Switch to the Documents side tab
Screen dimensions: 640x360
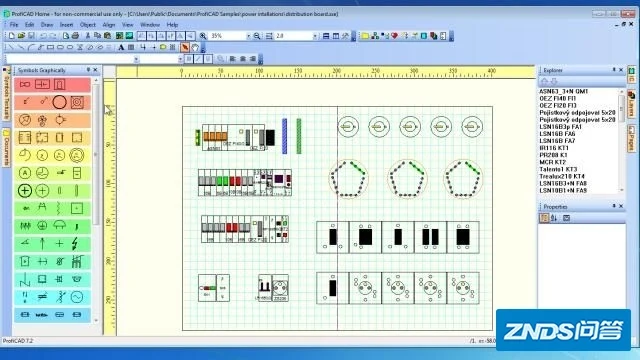[x=6, y=148]
